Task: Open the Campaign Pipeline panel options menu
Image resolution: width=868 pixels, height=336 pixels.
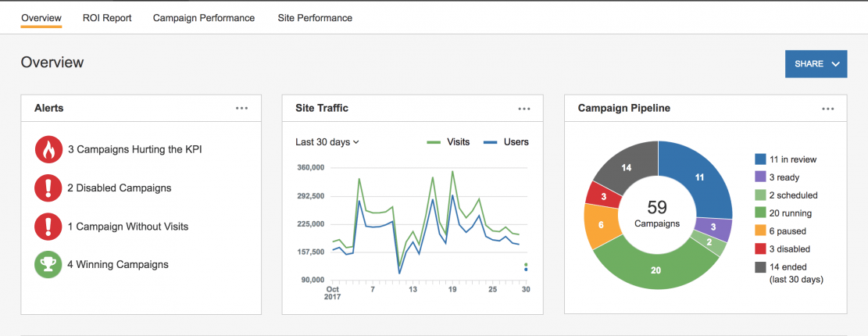Action: [x=828, y=109]
